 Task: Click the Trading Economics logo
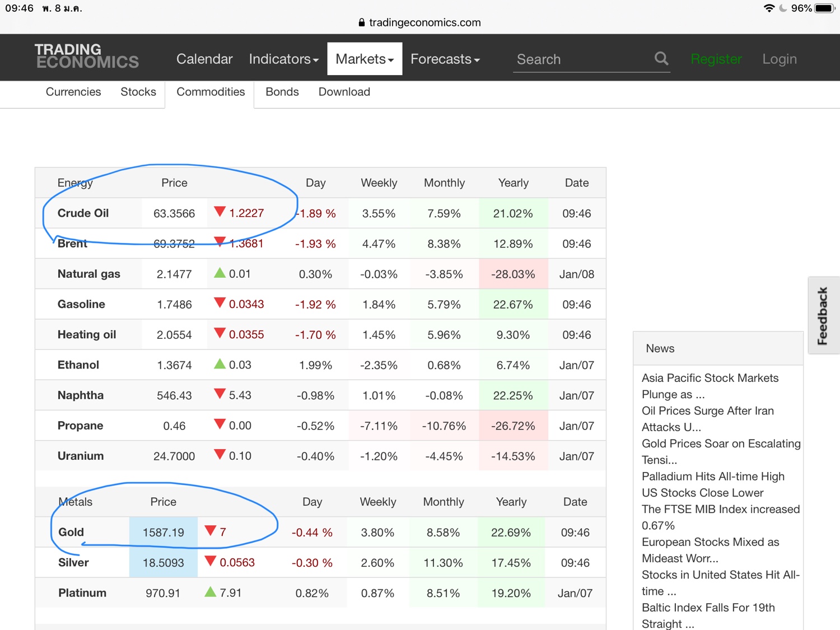86,57
